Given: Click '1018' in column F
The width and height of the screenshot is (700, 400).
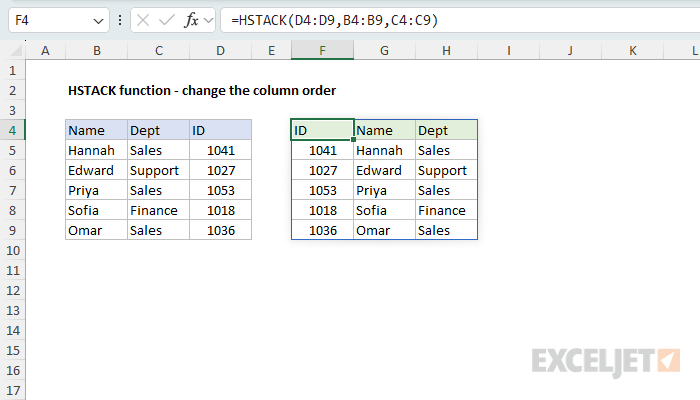Looking at the screenshot, I should [322, 210].
